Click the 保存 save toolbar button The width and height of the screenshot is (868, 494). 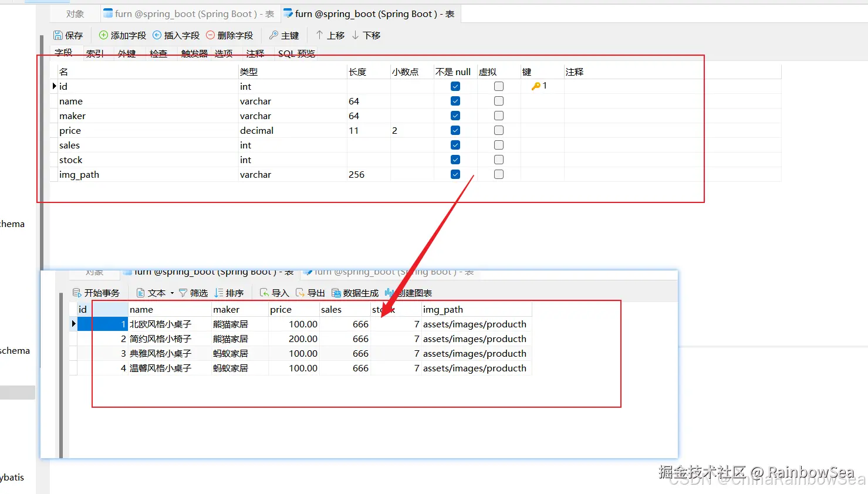tap(68, 35)
